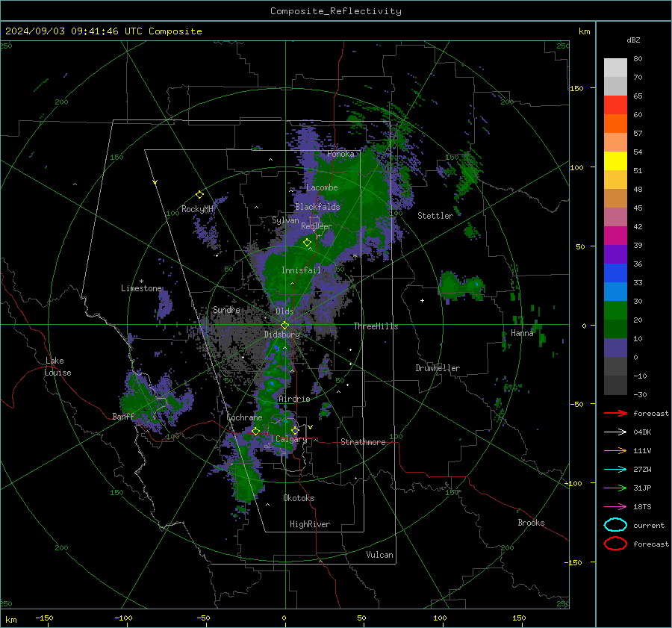Click yellow diamond marker above RockyMH
Screen dimensions: 672x628
(x=199, y=195)
